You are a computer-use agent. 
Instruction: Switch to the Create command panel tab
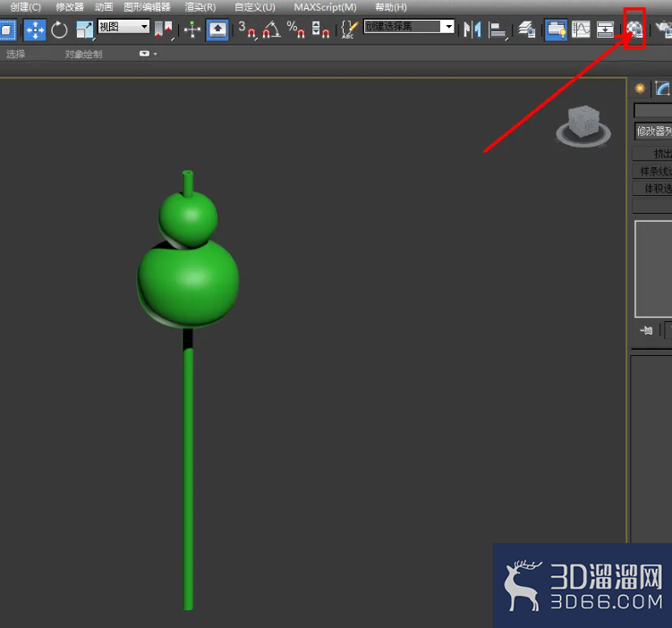640,89
